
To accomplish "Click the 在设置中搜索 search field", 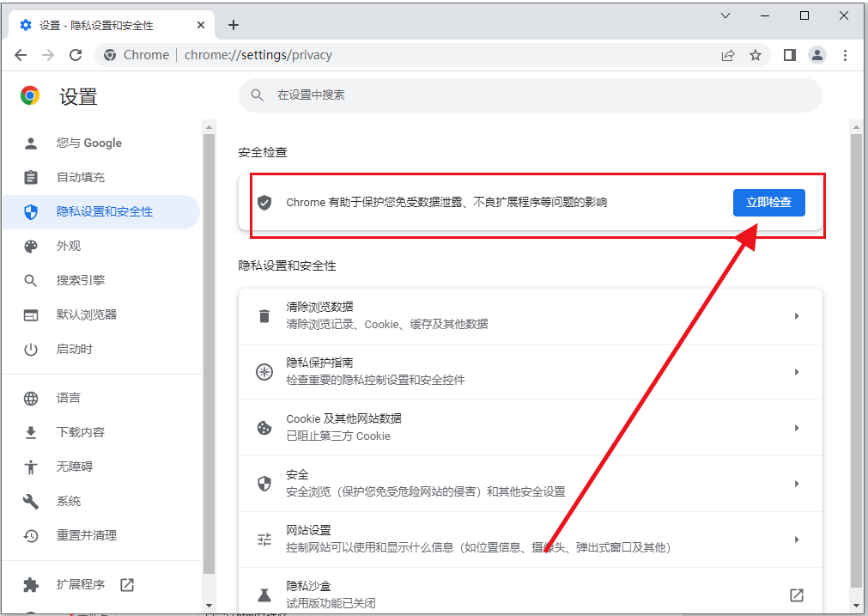I will 529,95.
